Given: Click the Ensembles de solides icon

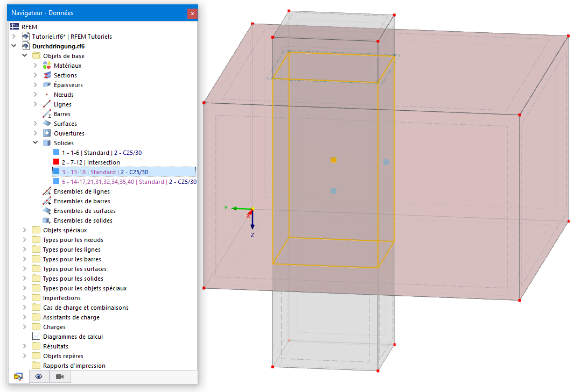Looking at the screenshot, I should pos(47,220).
